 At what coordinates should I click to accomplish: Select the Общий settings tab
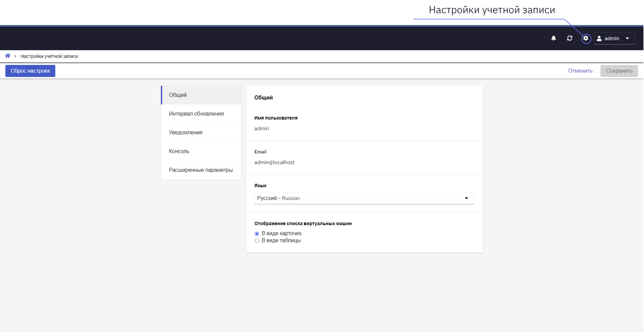pyautogui.click(x=201, y=95)
